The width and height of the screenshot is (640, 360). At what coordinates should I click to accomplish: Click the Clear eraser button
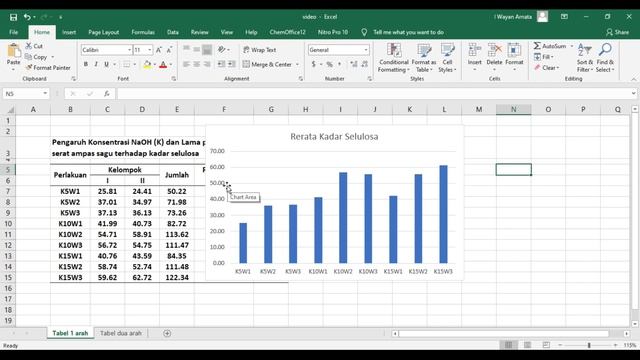547,68
